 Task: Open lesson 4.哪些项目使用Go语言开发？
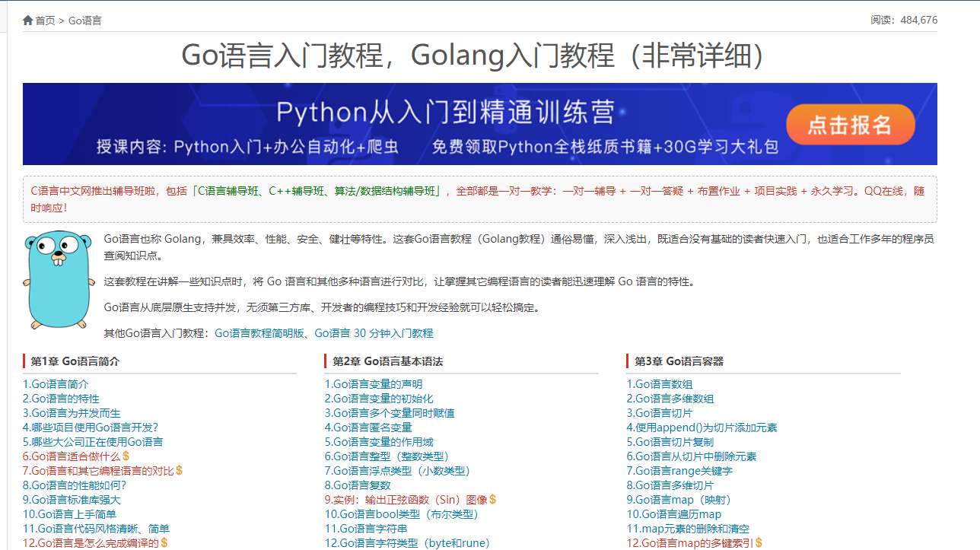click(x=91, y=428)
